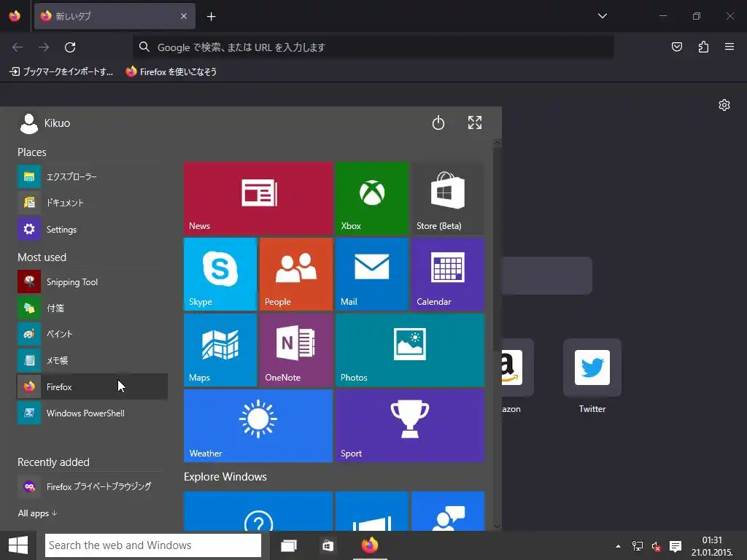Open the Calendar tile

447,274
